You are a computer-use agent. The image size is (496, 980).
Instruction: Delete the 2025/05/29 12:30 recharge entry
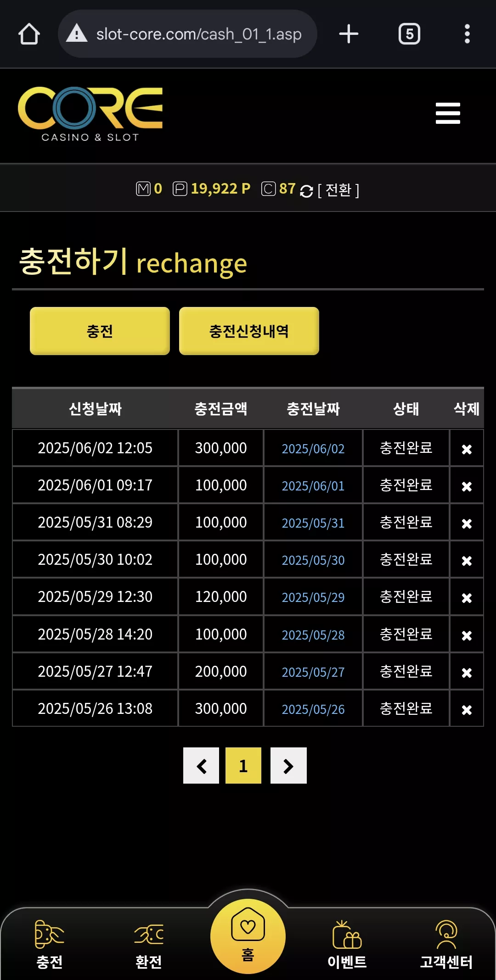(467, 598)
